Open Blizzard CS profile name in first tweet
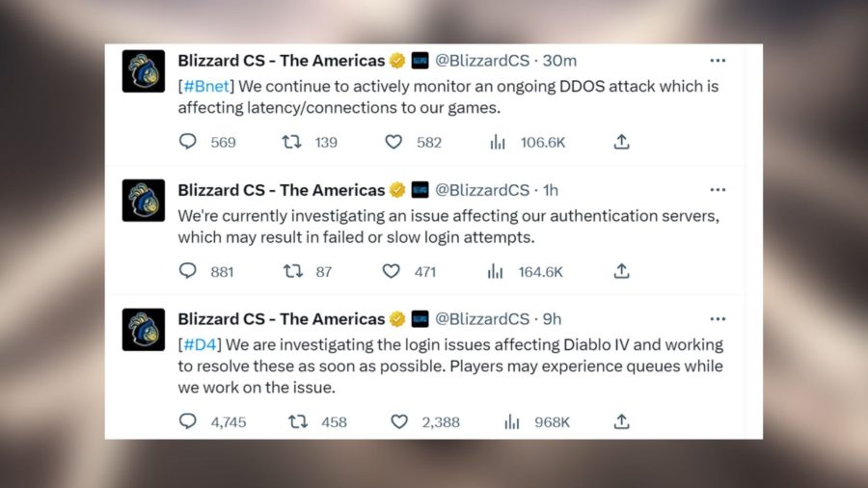This screenshot has width=868, height=488. 281,60
